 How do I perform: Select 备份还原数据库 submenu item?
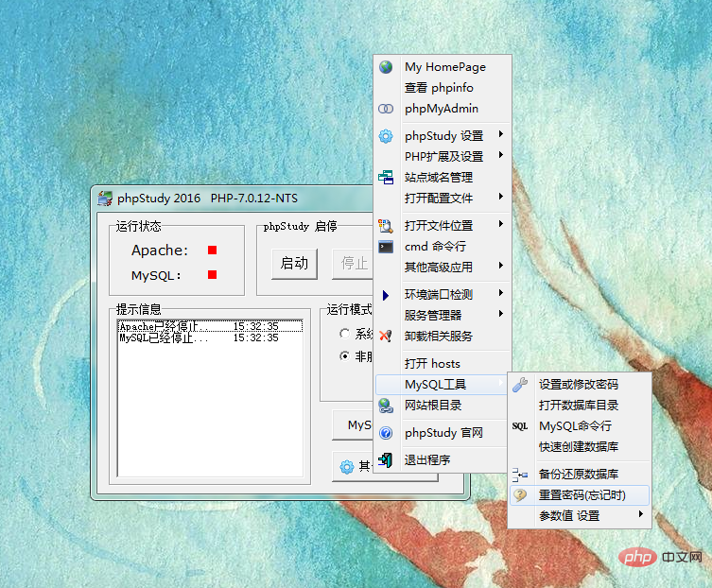(x=580, y=475)
